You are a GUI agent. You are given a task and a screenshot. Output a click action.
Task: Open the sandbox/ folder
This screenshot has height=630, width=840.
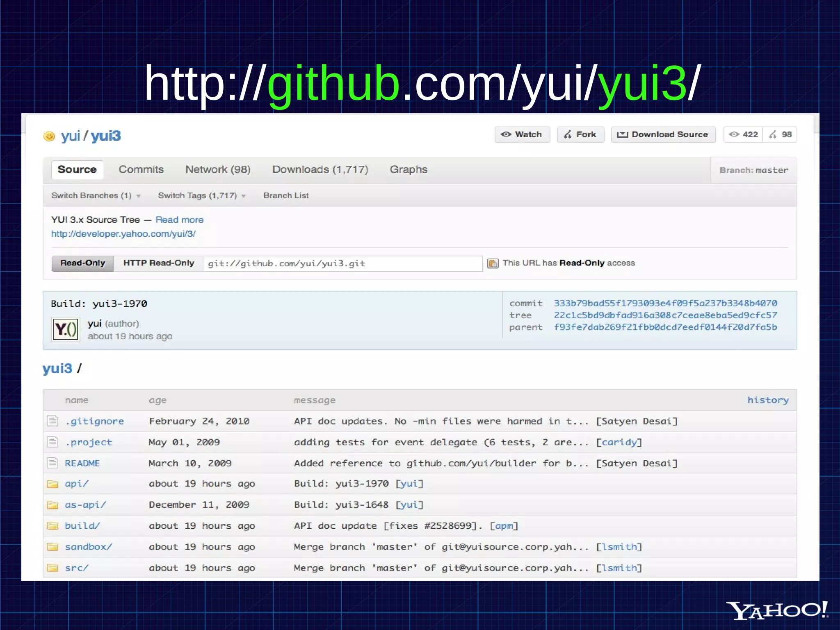coord(88,547)
